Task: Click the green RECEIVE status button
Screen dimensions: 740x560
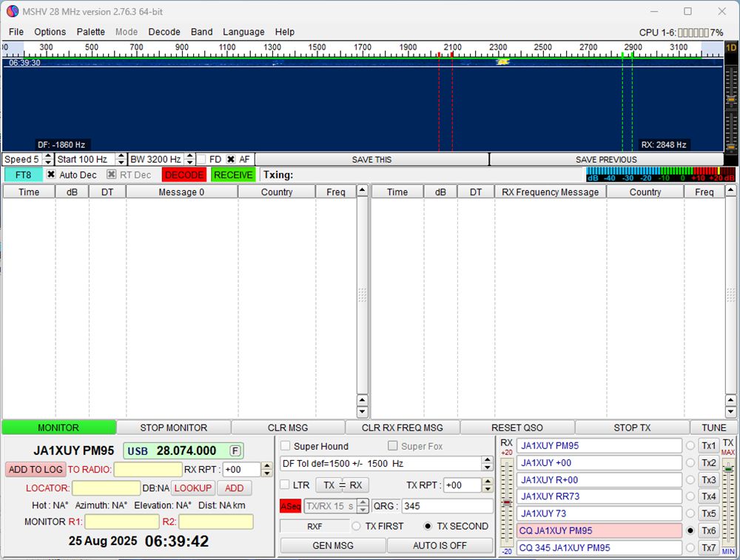Action: (x=233, y=175)
